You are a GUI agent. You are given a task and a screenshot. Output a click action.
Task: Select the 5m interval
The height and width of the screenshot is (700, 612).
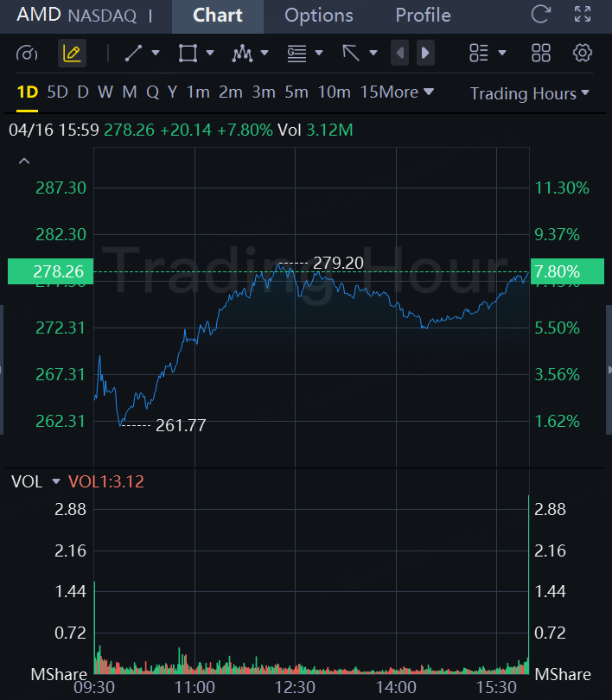point(296,92)
